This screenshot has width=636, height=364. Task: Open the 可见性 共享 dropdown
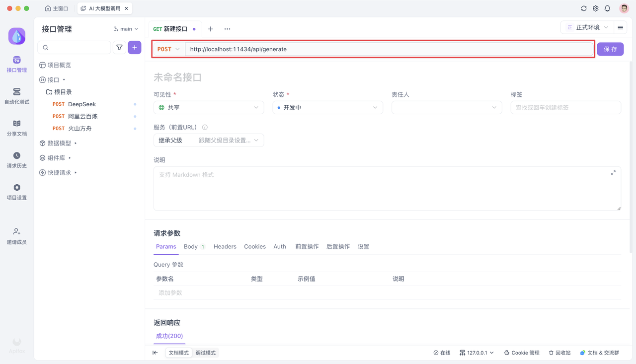pos(209,107)
